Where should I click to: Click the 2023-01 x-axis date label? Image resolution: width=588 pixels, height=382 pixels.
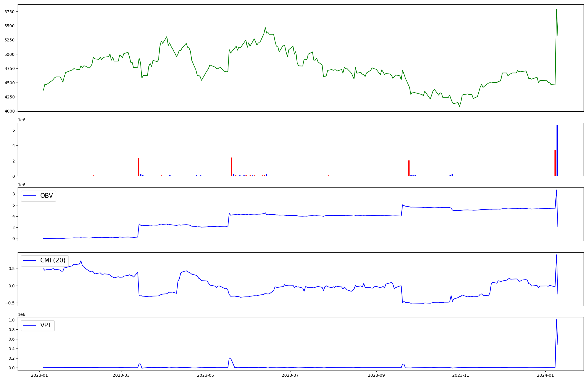coord(39,375)
